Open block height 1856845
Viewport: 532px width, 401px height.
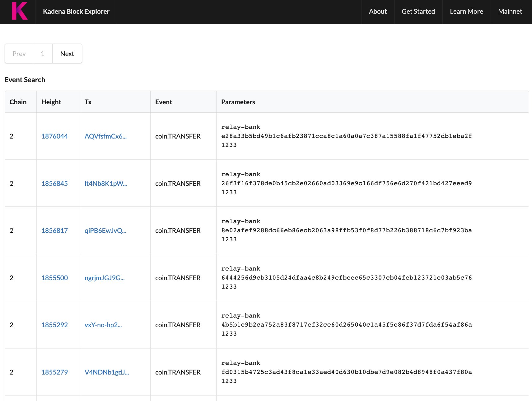(54, 183)
